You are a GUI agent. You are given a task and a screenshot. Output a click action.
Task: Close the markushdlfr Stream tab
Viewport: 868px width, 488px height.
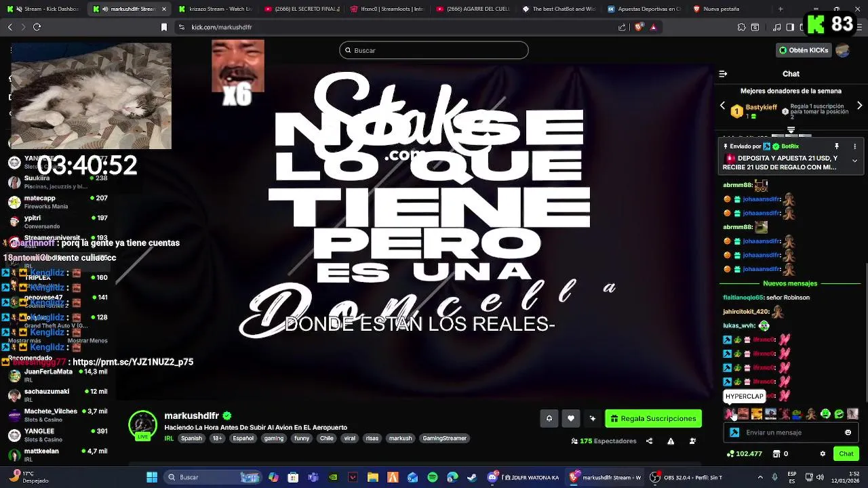coord(163,9)
